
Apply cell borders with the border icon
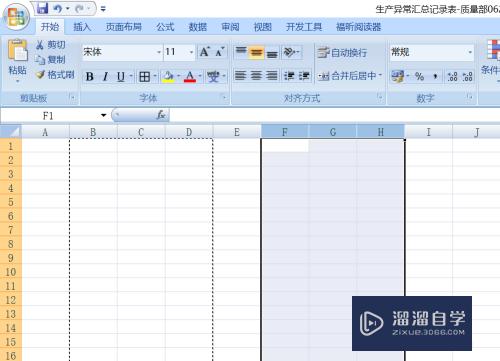click(144, 77)
